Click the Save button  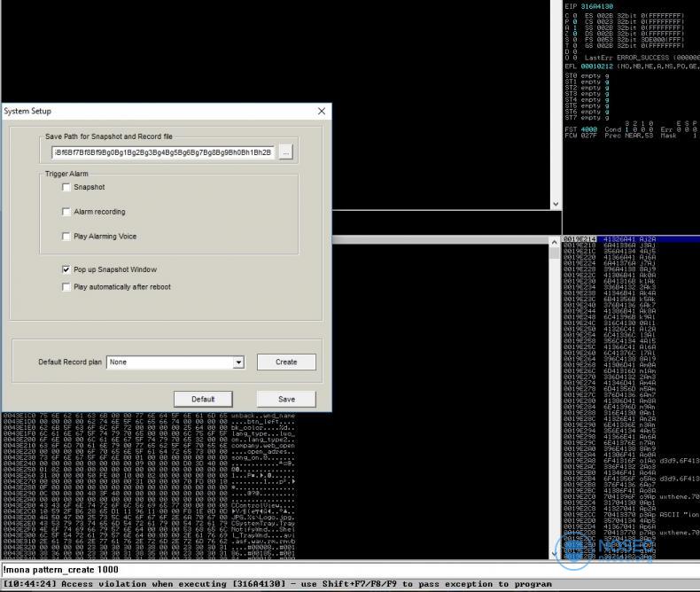pyautogui.click(x=286, y=399)
